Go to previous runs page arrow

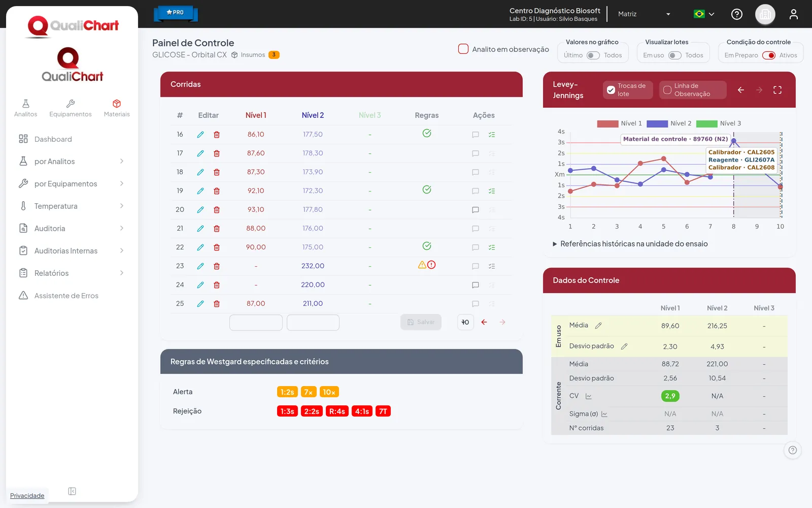[484, 322]
